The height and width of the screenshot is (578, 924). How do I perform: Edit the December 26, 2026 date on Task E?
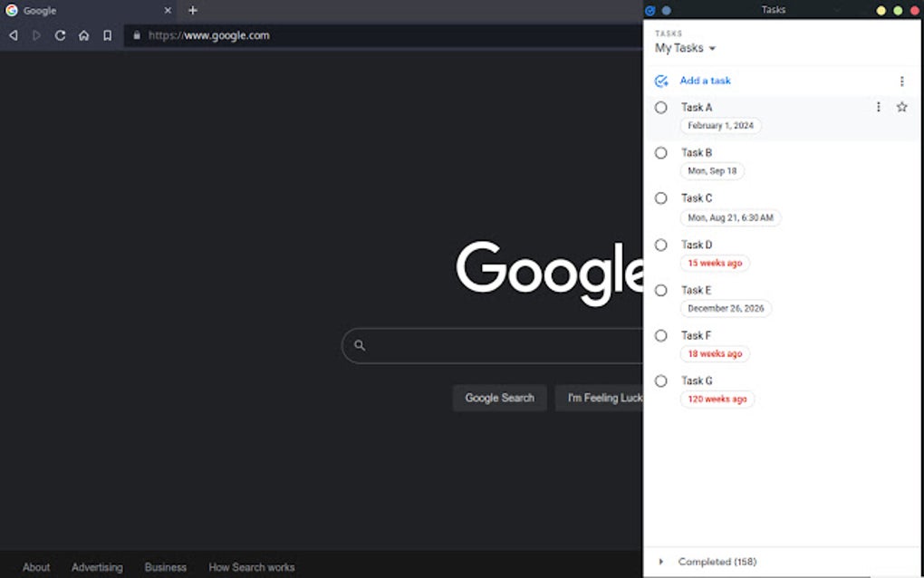726,308
